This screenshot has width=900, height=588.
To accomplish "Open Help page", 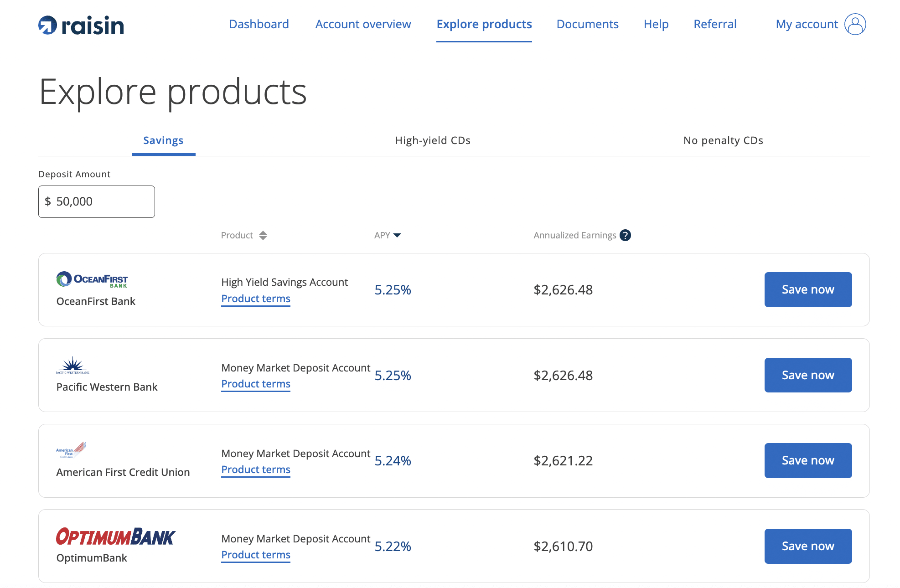I will (x=656, y=24).
